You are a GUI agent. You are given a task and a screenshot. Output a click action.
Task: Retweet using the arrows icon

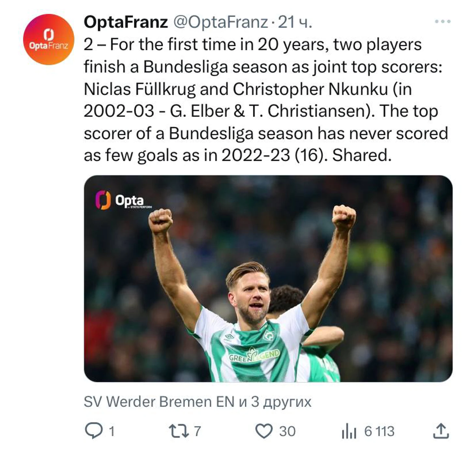tap(179, 431)
